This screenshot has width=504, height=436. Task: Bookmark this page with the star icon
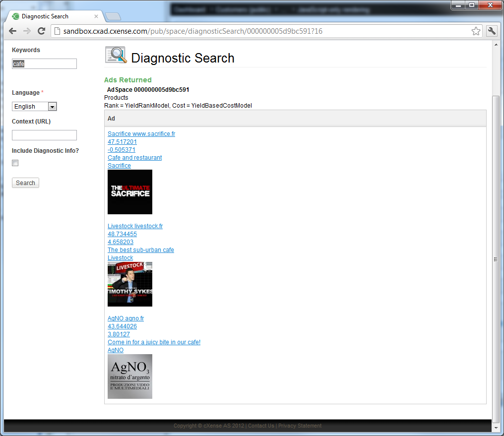(476, 31)
